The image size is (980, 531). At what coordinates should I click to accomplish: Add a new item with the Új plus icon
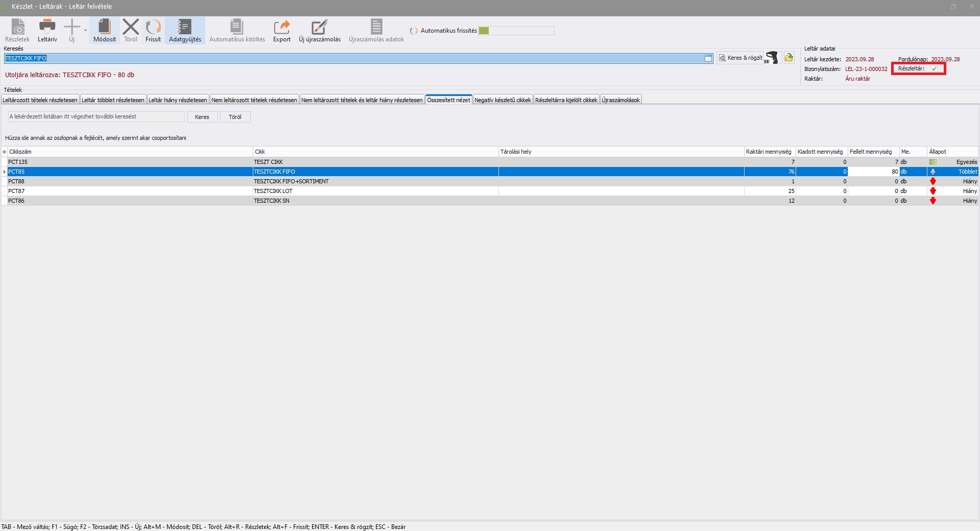72,27
